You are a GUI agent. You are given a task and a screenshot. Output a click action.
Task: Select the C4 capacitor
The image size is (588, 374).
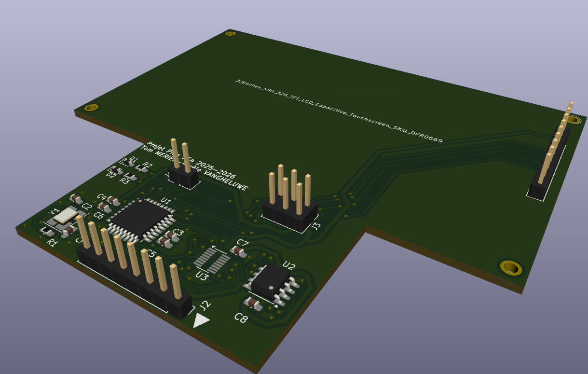point(113,200)
